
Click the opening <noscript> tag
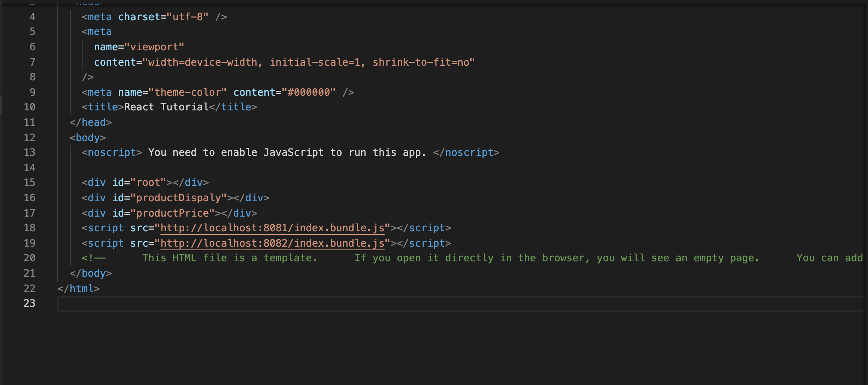pyautogui.click(x=112, y=152)
